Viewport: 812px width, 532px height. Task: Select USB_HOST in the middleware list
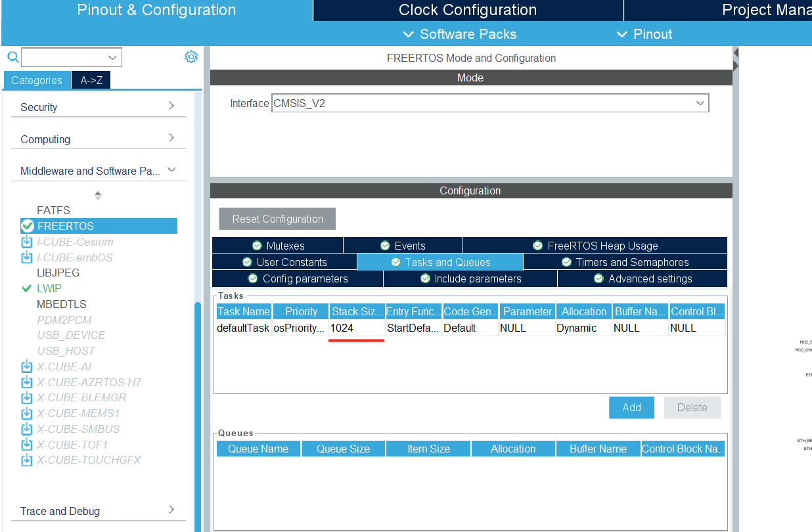point(66,351)
